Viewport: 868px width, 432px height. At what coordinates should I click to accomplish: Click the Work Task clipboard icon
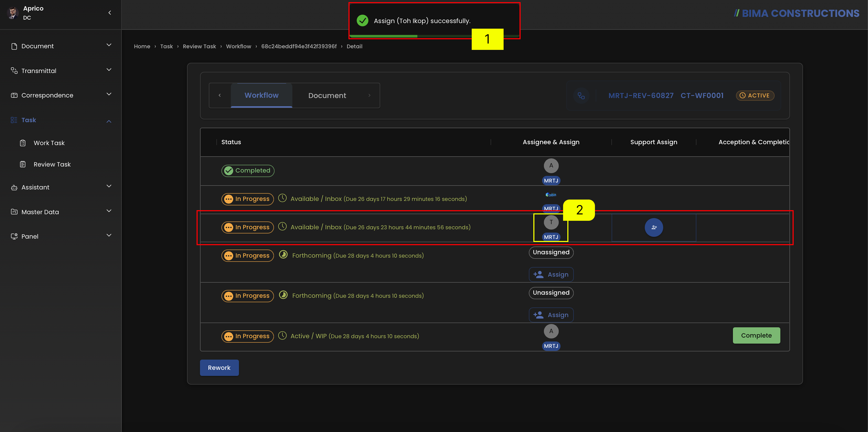23,143
